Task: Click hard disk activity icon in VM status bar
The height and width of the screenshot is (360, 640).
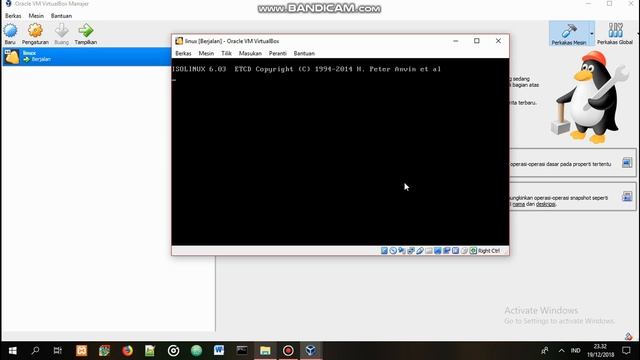Action: click(384, 251)
